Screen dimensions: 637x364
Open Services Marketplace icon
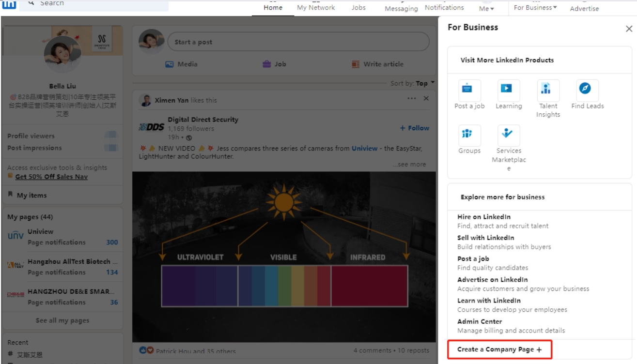pyautogui.click(x=508, y=136)
